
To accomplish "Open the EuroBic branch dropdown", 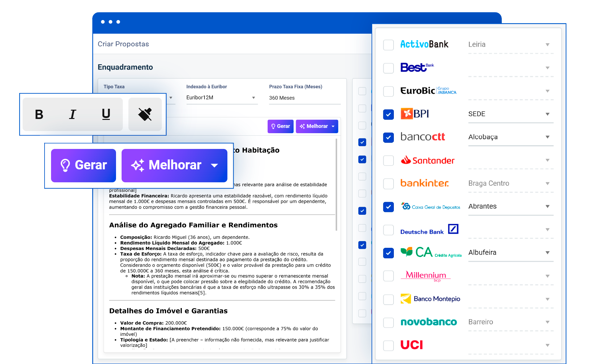I will pyautogui.click(x=511, y=91).
